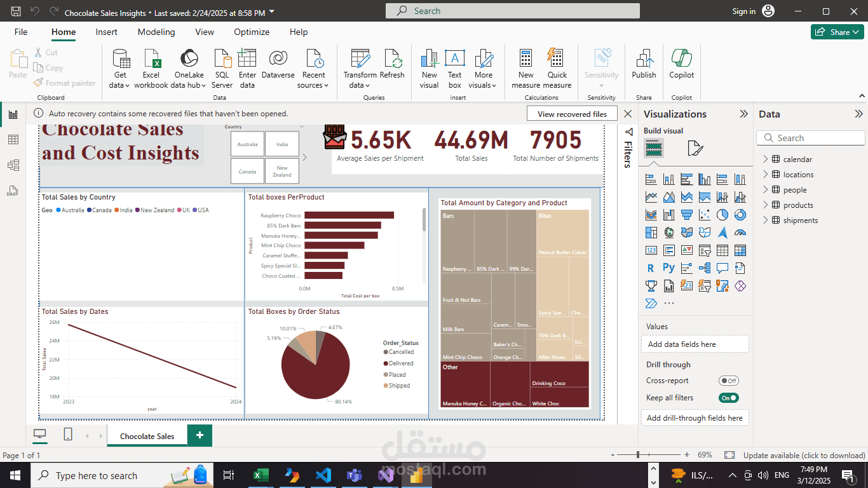The height and width of the screenshot is (488, 868).
Task: Select India in Country slicer
Action: coord(282,144)
